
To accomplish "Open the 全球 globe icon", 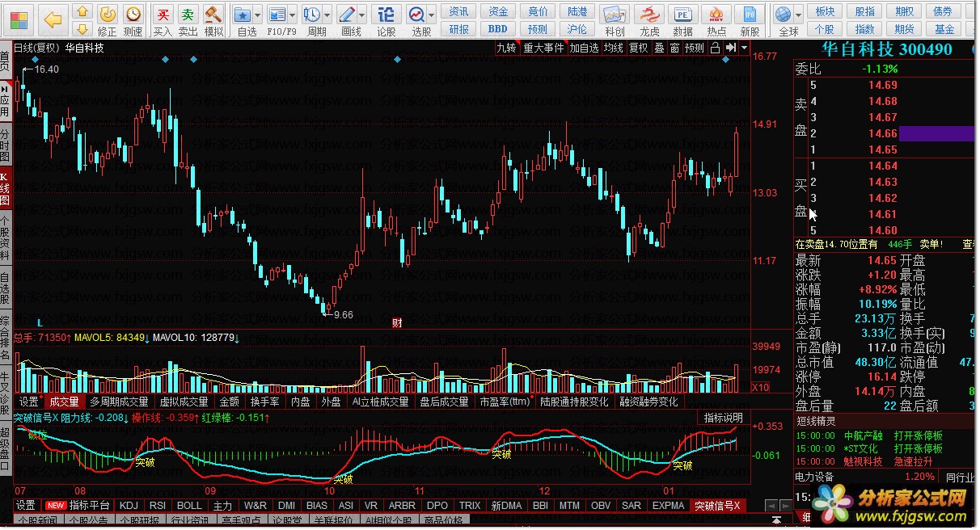I will [783, 14].
